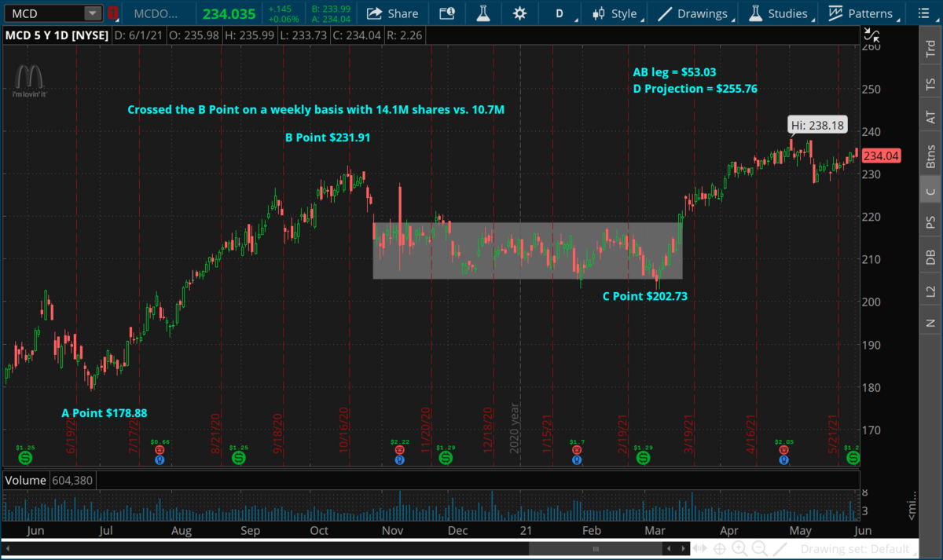The image size is (943, 560).
Task: Click the 'C Point $202.73' annotation
Action: (x=645, y=296)
